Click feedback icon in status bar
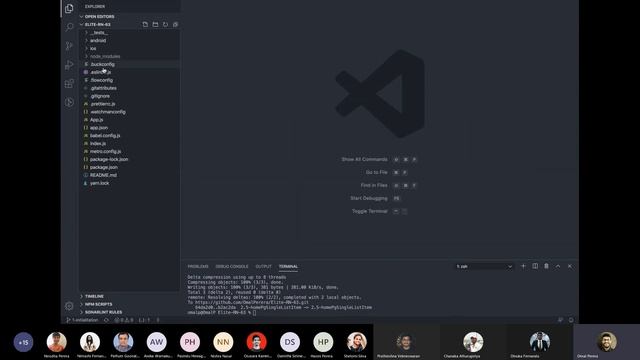This screenshot has width=640, height=360. [560, 320]
